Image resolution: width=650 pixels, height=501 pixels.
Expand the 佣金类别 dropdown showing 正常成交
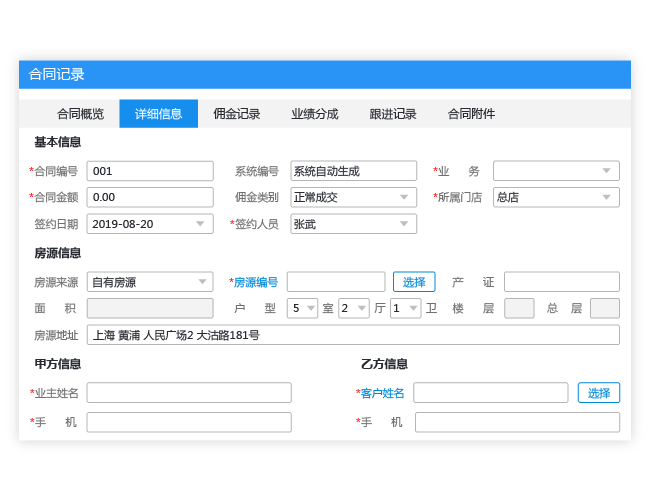pos(354,197)
